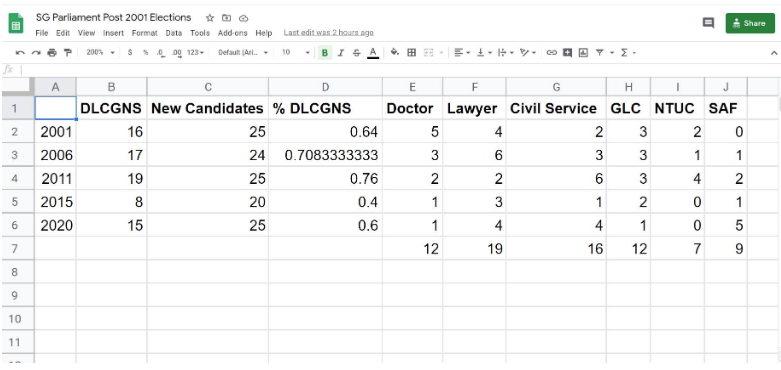Decrease decimal places
This screenshot has width=781, height=370.
(160, 52)
